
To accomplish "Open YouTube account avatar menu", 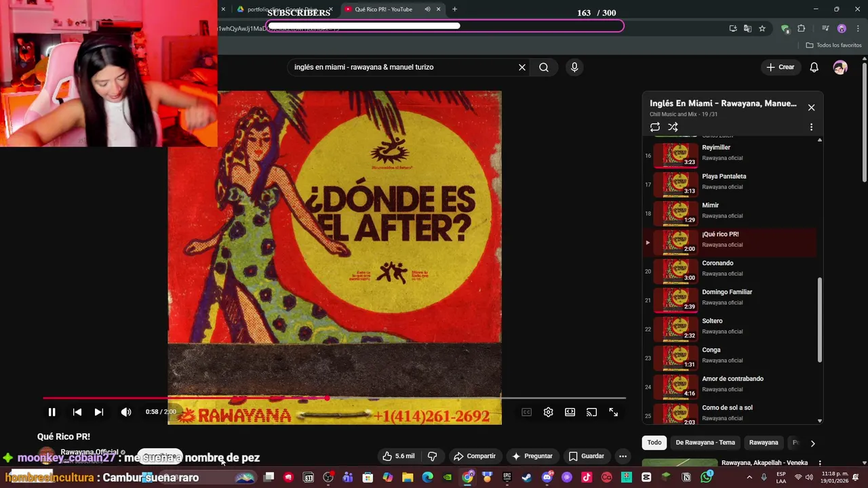I will [x=840, y=67].
